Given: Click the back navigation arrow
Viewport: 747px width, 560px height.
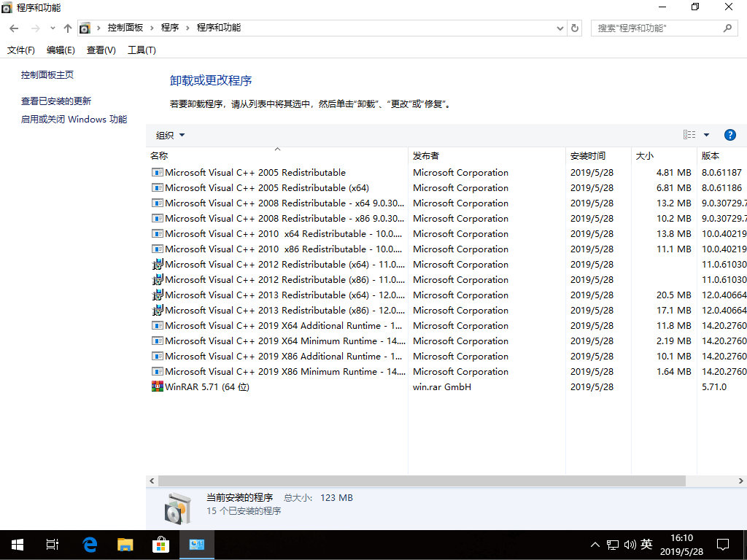Looking at the screenshot, I should [13, 28].
